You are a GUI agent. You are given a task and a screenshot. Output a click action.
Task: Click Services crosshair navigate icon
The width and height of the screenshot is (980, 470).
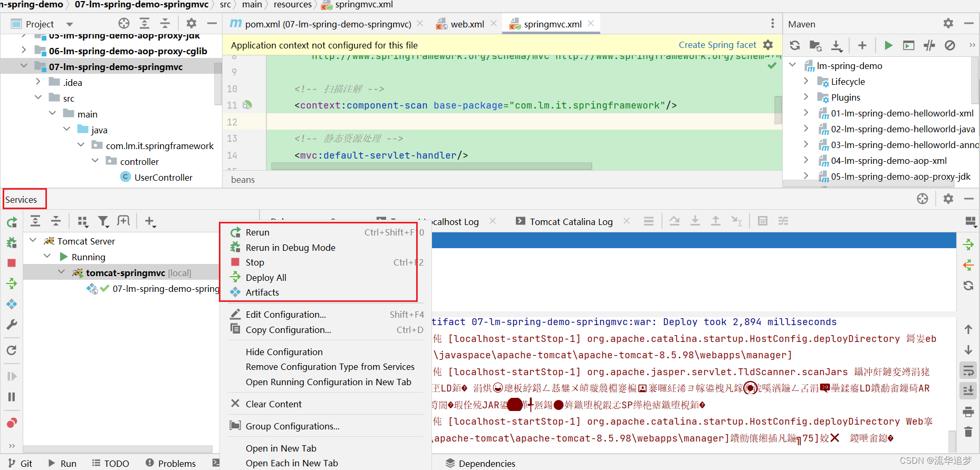923,199
